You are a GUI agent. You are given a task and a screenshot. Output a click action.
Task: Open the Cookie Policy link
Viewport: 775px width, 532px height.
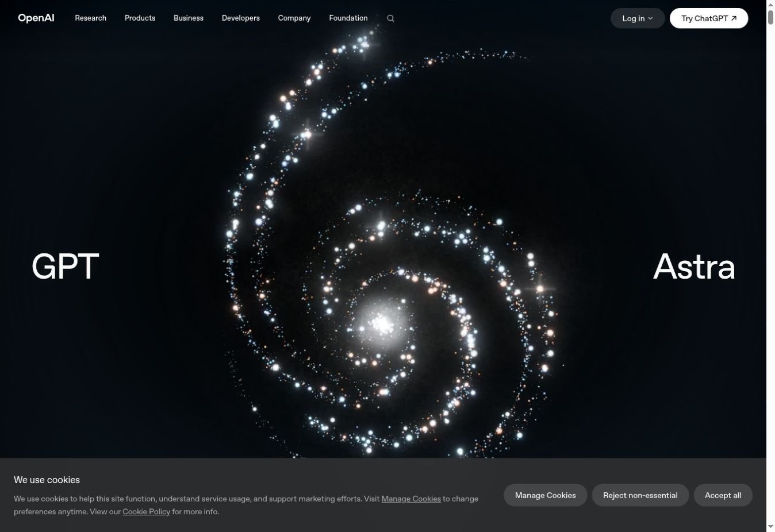click(146, 511)
